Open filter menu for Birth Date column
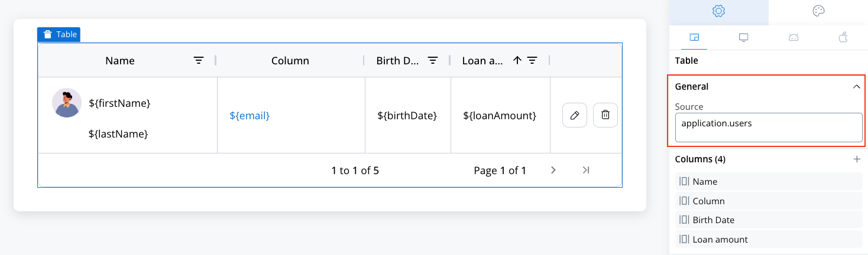Screen dimensions: 868x255 pyautogui.click(x=433, y=60)
